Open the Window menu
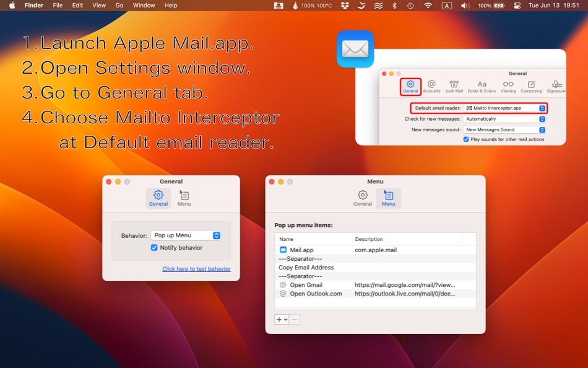Image resolution: width=588 pixels, height=368 pixels. [144, 5]
